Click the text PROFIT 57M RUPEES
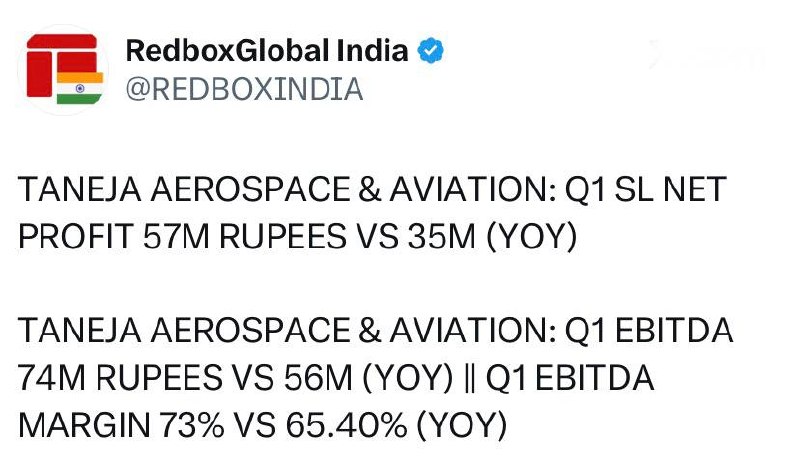 [182, 237]
